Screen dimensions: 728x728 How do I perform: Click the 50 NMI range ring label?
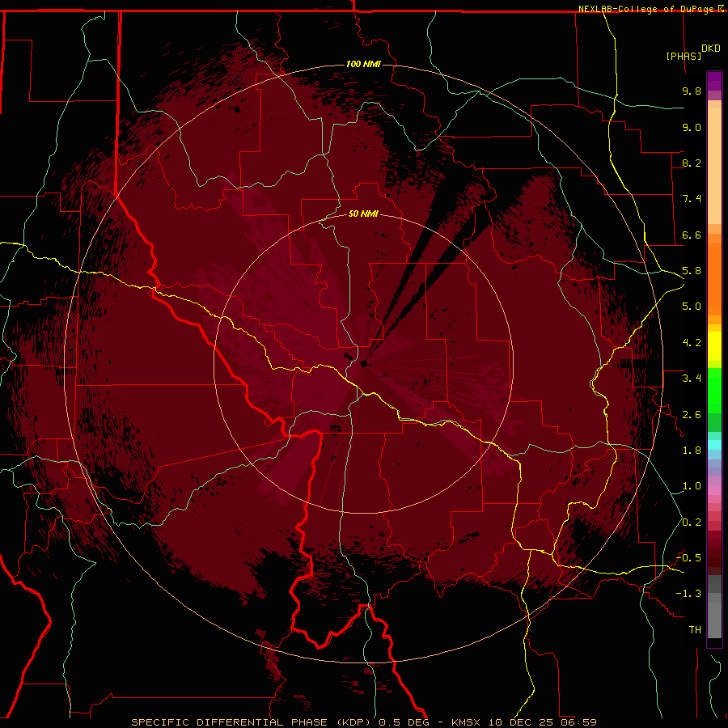click(363, 214)
